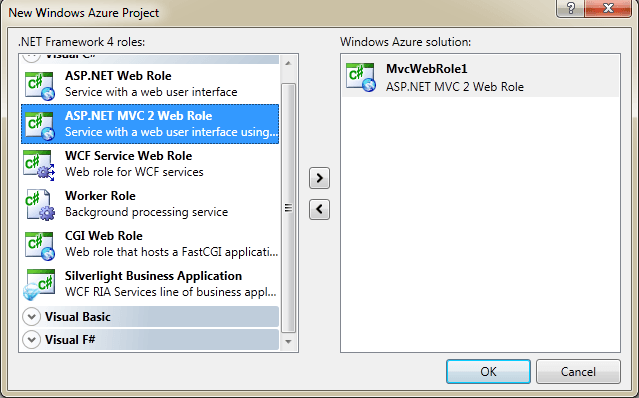Add selected role with right arrow button
Viewport: 639px width, 398px height.
click(x=319, y=178)
